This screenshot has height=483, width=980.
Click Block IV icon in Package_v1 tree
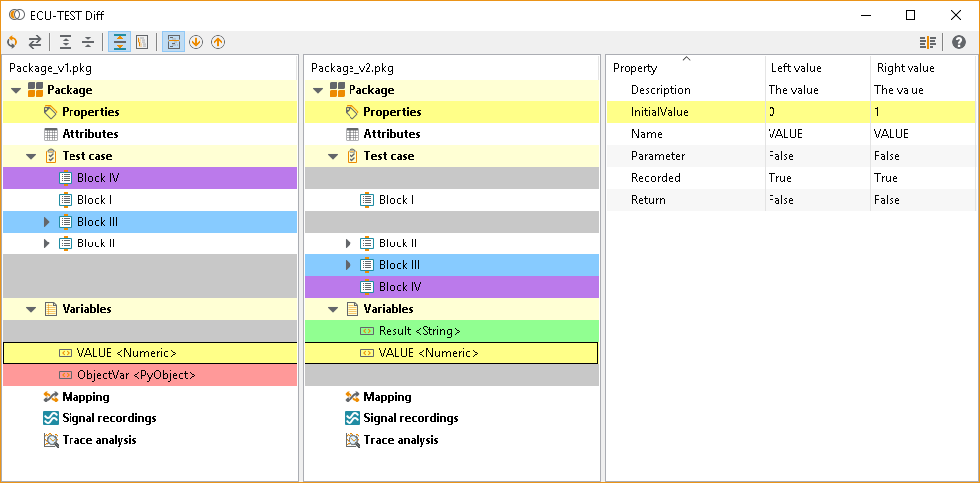pos(66,178)
